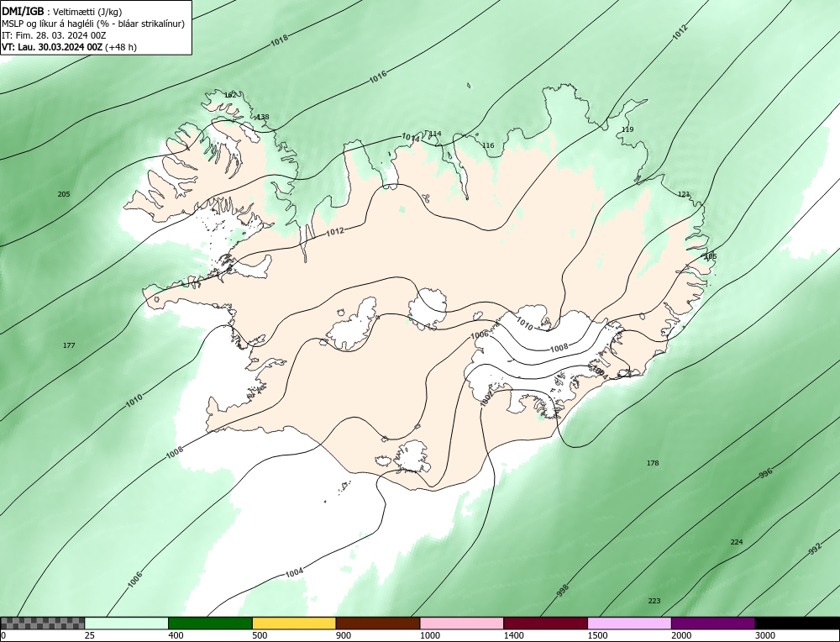Click the 1014 isobar label on the north coast
This screenshot has height=642, width=840.
pyautogui.click(x=411, y=138)
